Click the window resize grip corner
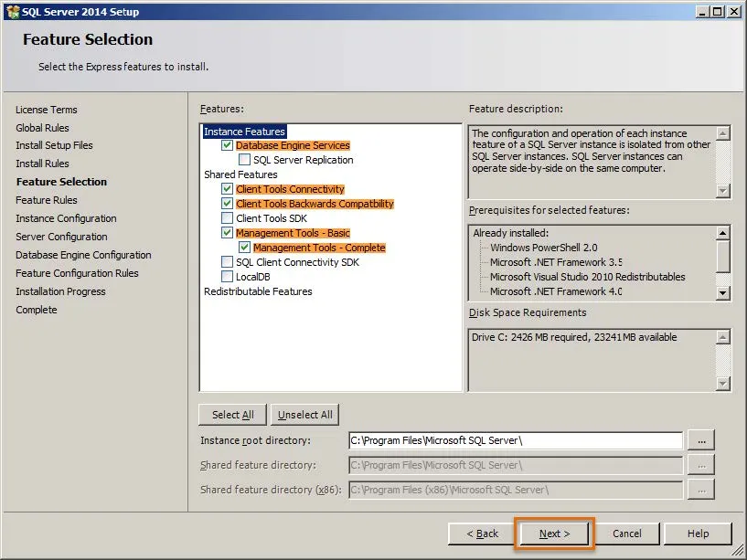Image resolution: width=747 pixels, height=560 pixels. click(738, 552)
